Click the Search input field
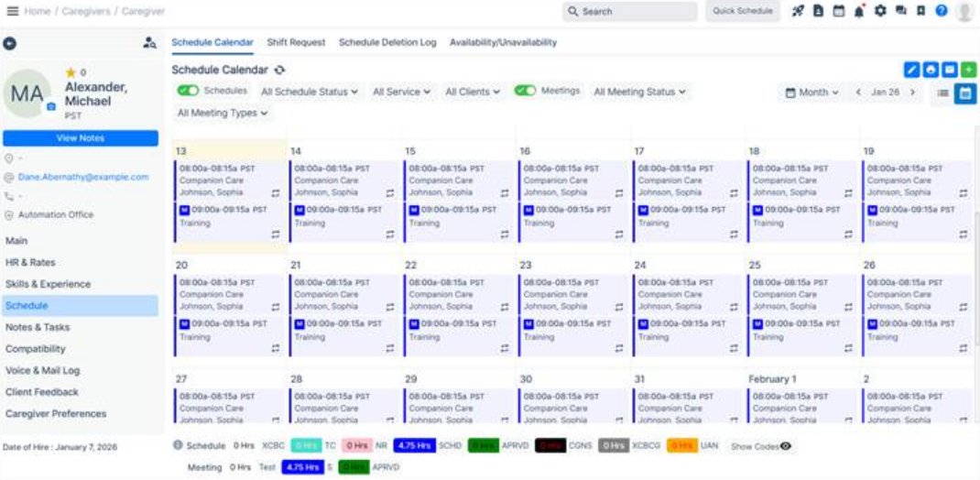Viewport: 980px width, 480px height. (629, 11)
